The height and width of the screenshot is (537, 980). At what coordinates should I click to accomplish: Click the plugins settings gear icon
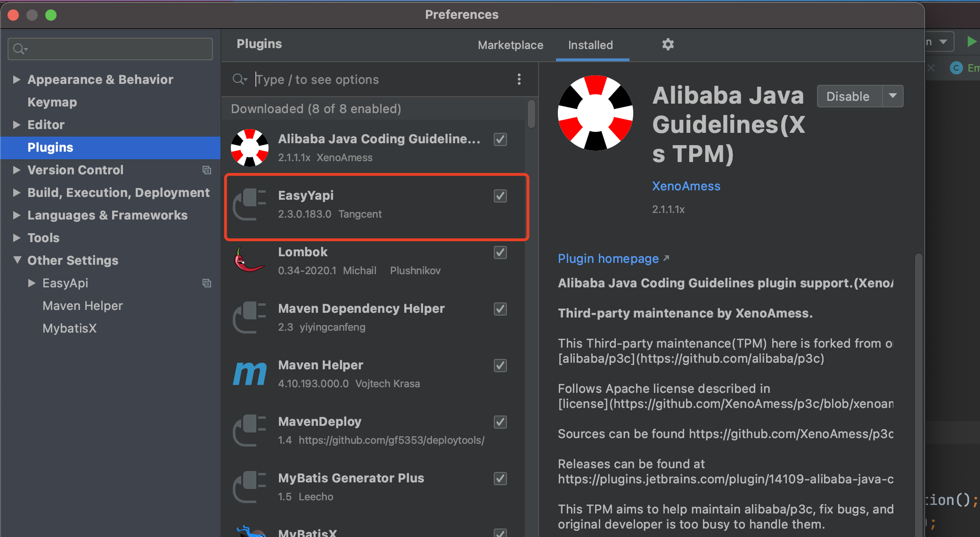pos(668,44)
